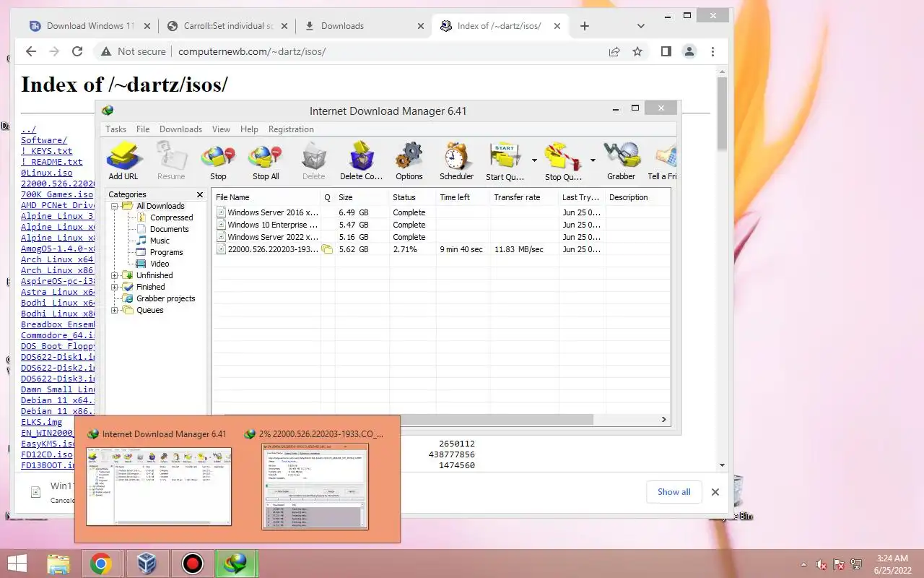Open the Software/ directory link
The height and width of the screenshot is (578, 924).
click(x=44, y=140)
